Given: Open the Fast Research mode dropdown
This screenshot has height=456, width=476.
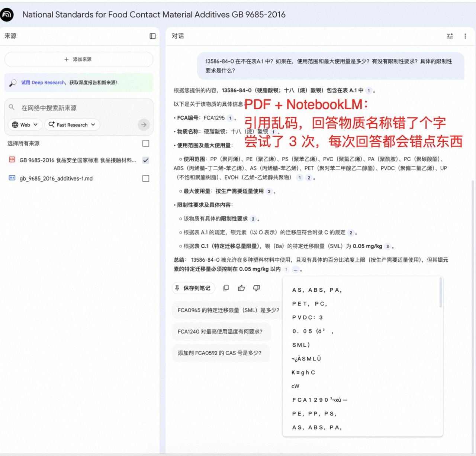Looking at the screenshot, I should pyautogui.click(x=72, y=124).
